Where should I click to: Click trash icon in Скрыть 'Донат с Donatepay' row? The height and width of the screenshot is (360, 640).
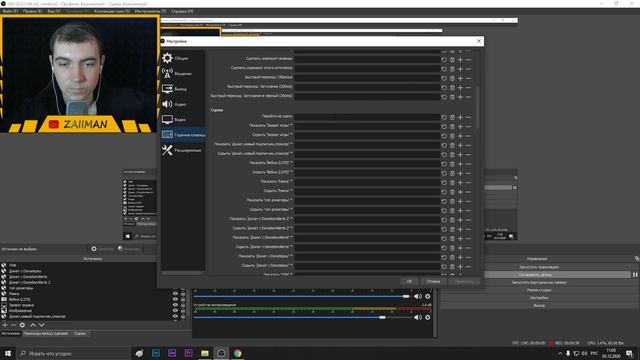pyautogui.click(x=452, y=267)
